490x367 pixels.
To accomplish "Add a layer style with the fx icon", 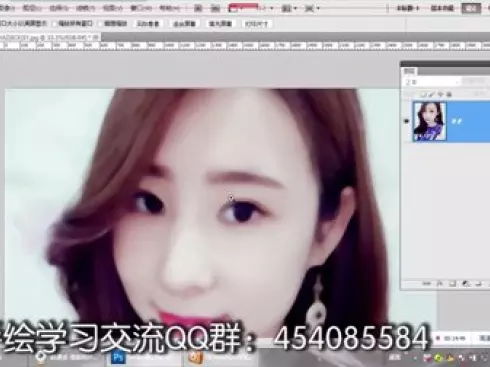I will click(x=440, y=284).
